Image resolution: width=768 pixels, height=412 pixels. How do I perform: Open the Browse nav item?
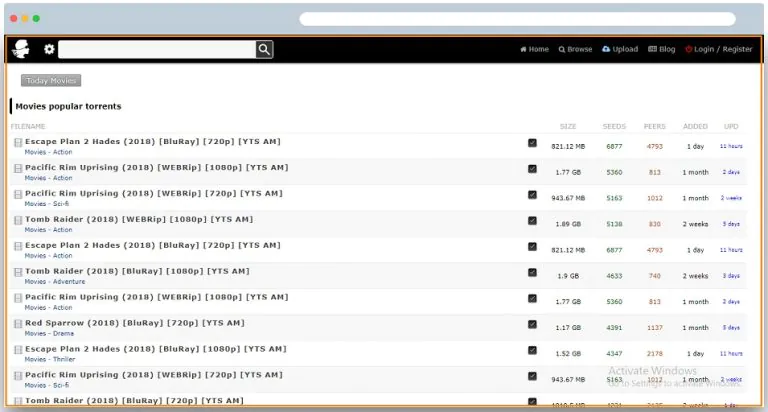(575, 49)
